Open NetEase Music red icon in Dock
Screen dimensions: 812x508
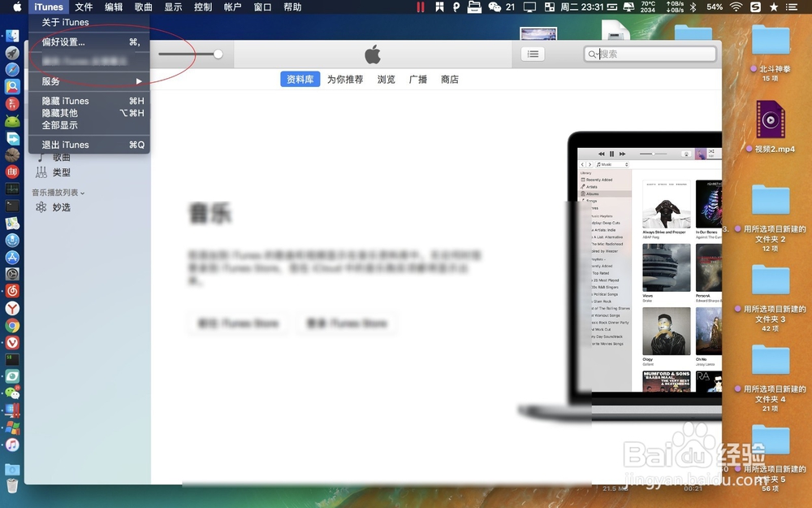pos(12,291)
